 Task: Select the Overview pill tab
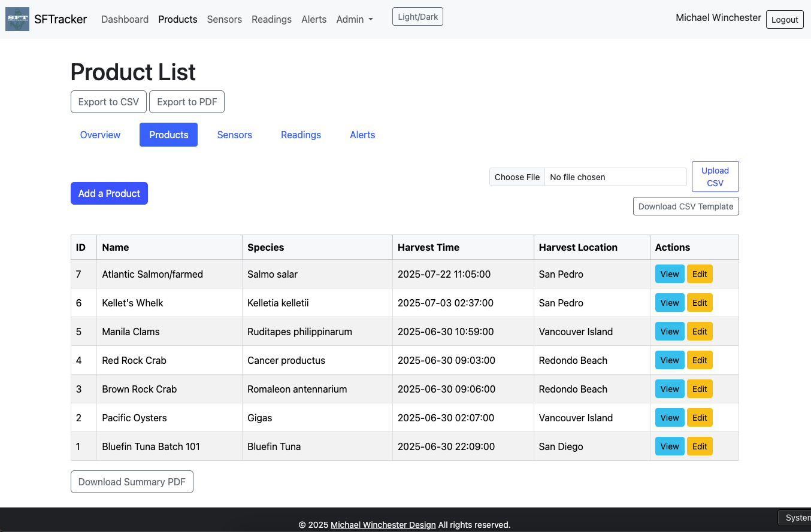[x=100, y=135]
